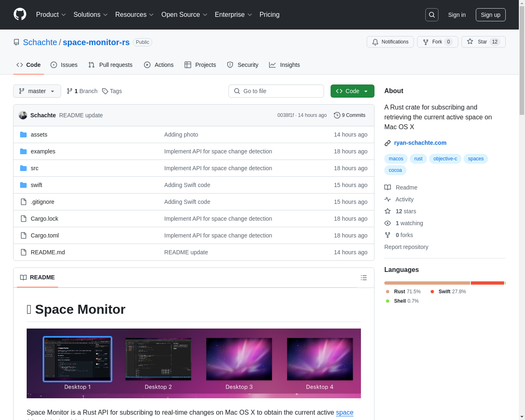The width and height of the screenshot is (525, 420).
Task: Expand the Solutions menu
Action: tap(90, 15)
